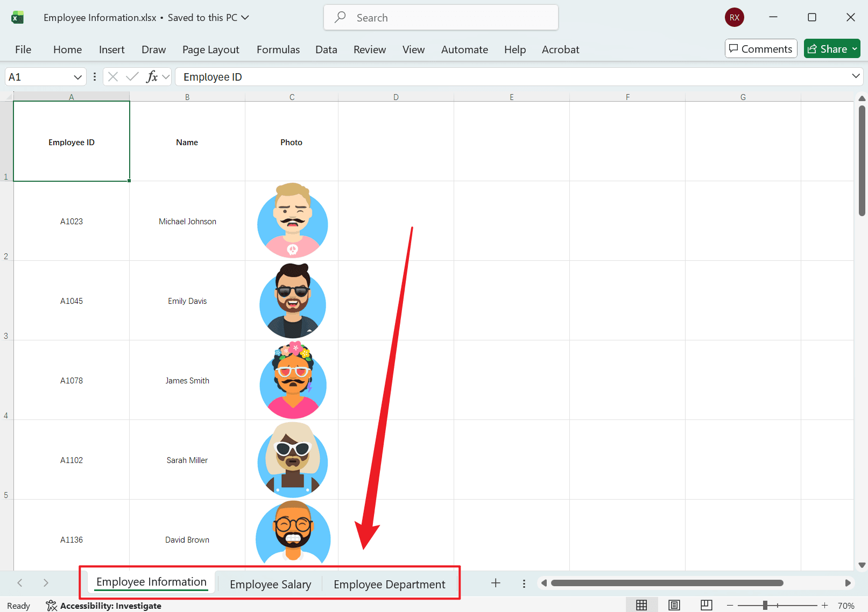The height and width of the screenshot is (612, 868).
Task: Click the Cancel X icon in formula bar
Action: 113,77
